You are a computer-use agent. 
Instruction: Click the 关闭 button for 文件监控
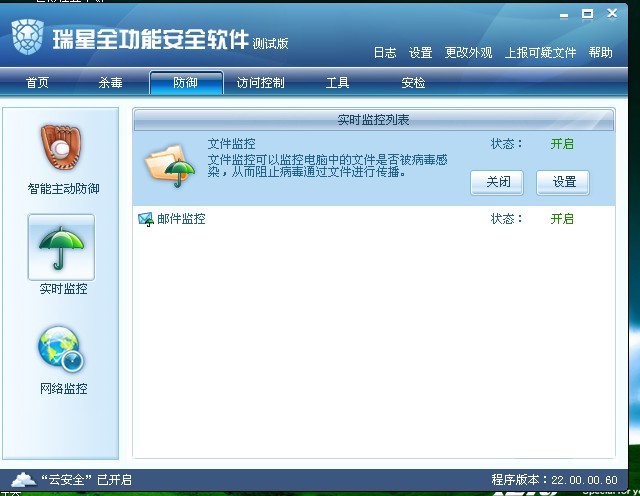(x=497, y=182)
